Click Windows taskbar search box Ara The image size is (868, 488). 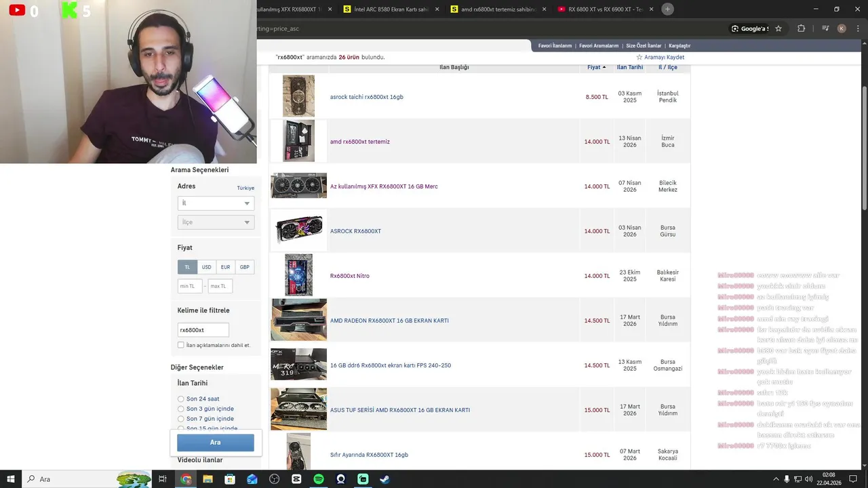tap(88, 479)
